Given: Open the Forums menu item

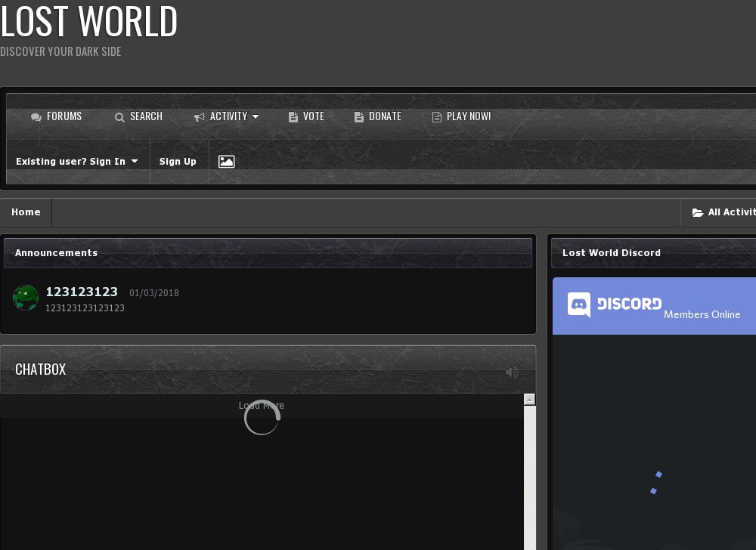Looking at the screenshot, I should coord(64,116).
